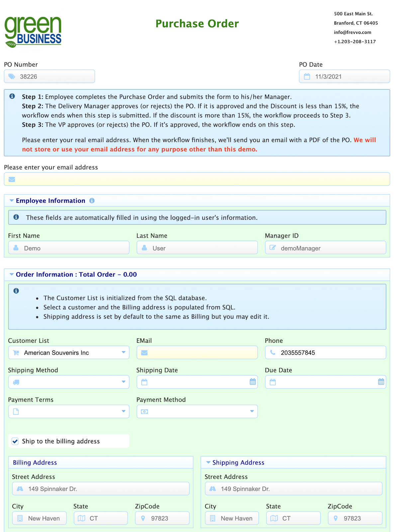Click the person icon in First Name field
Viewport: 394px width, 532px height.
pyautogui.click(x=16, y=248)
